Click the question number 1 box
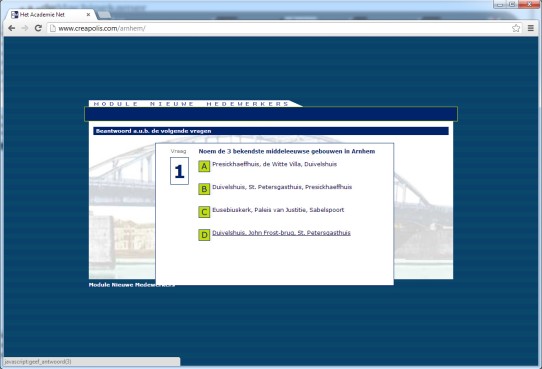The height and width of the screenshot is (369, 542). point(179,171)
